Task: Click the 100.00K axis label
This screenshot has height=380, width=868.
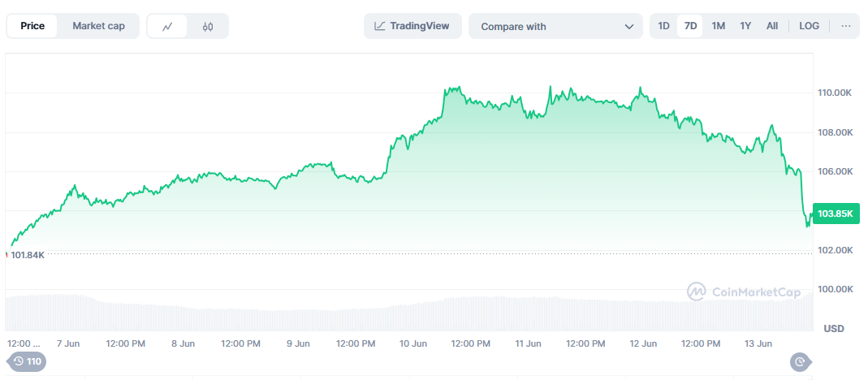Action: pyautogui.click(x=835, y=289)
